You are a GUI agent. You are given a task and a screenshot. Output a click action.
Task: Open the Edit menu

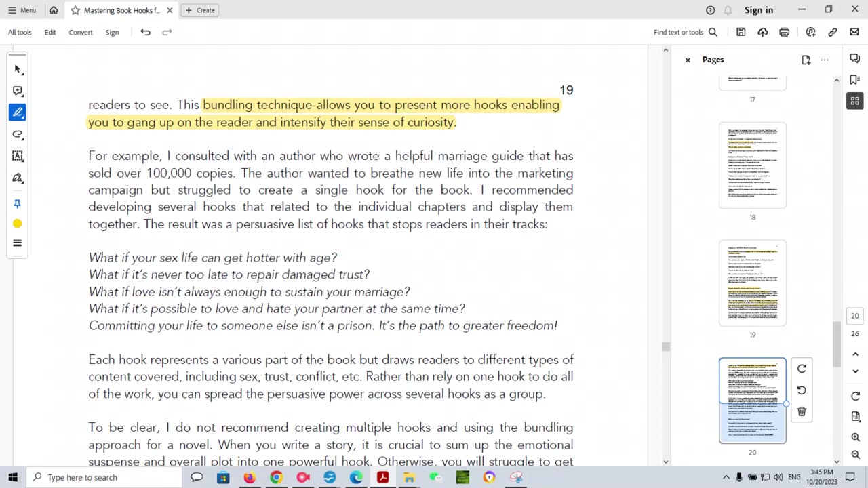click(x=50, y=32)
